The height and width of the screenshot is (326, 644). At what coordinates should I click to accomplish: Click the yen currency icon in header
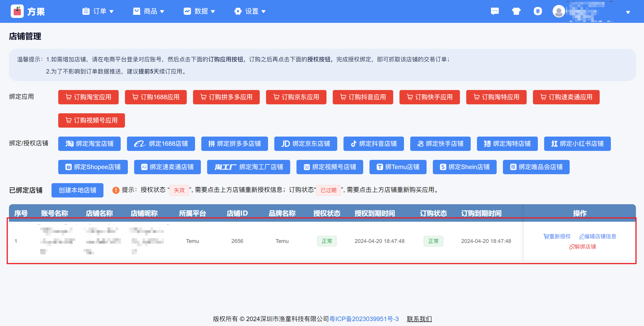pos(537,11)
